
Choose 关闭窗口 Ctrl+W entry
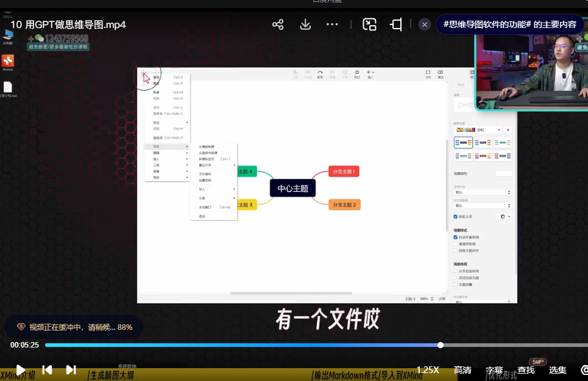[x=214, y=207]
